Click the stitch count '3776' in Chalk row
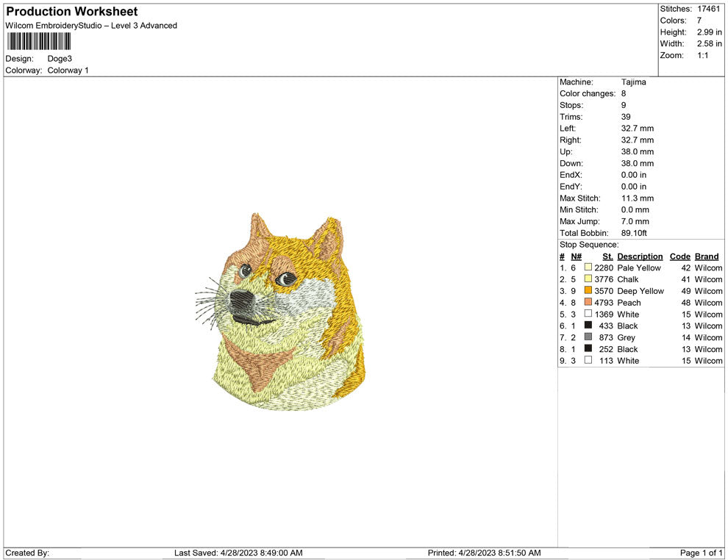 click(x=604, y=279)
